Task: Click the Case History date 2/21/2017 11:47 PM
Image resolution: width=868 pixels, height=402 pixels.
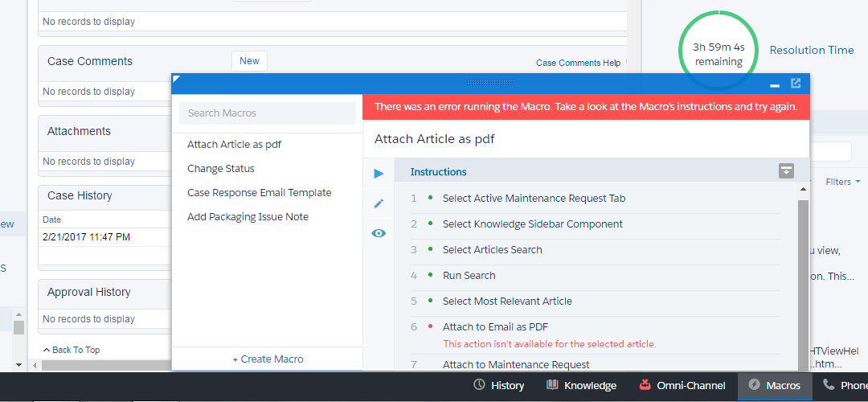Action: [86, 237]
